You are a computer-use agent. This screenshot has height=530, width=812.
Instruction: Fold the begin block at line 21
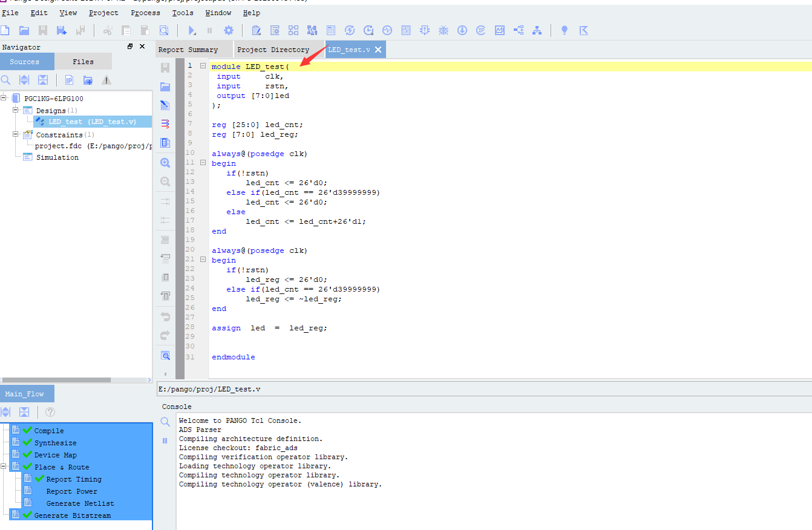coord(203,260)
